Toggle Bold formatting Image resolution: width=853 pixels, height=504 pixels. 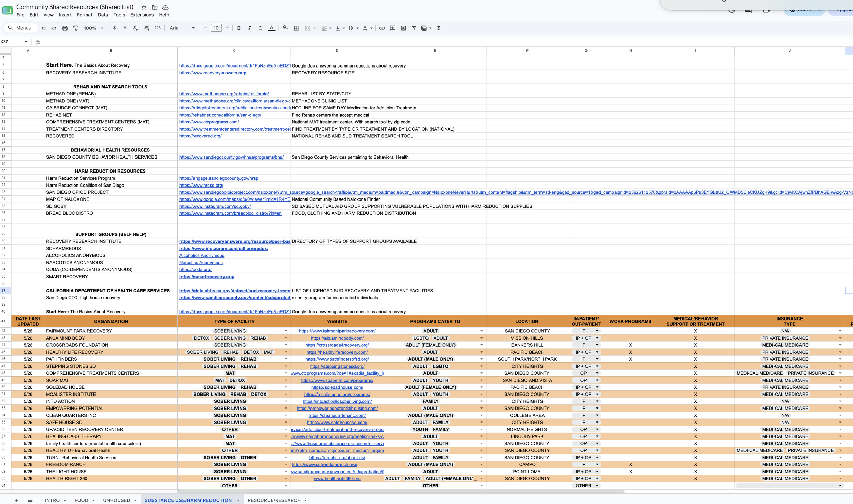pyautogui.click(x=239, y=28)
